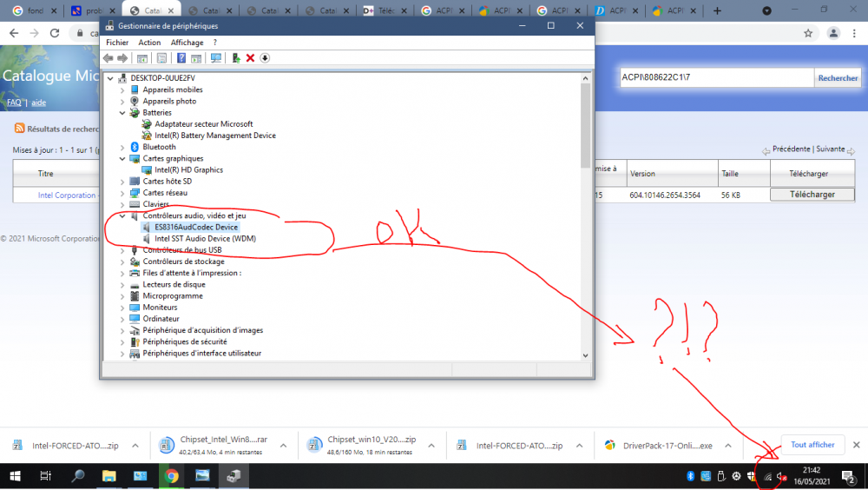Open File Explorer from the taskbar
Viewport: 868px width, 490px height.
(109, 476)
